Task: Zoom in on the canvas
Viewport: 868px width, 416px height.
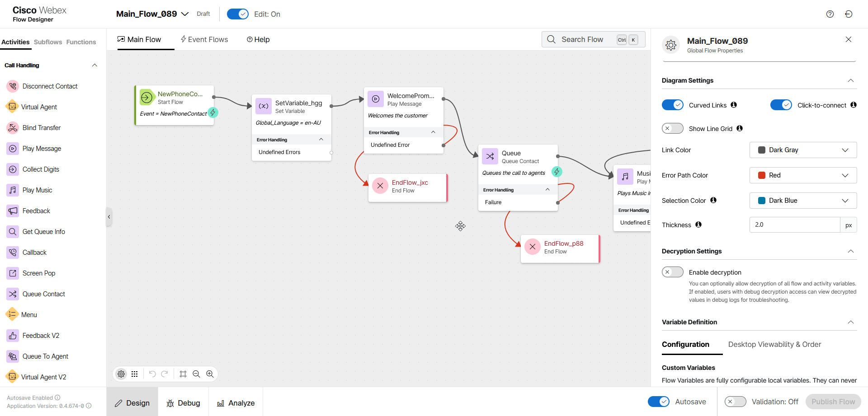Action: point(210,374)
